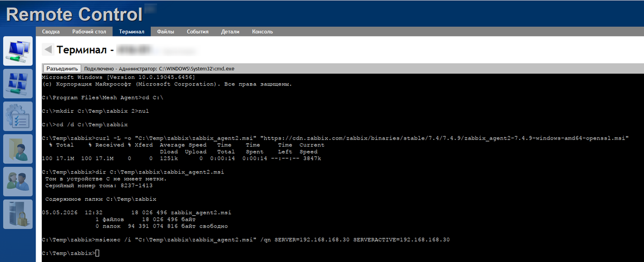Viewport: 644px width, 262px height.
Task: Switch to the Сводка tab
Action: (51, 32)
